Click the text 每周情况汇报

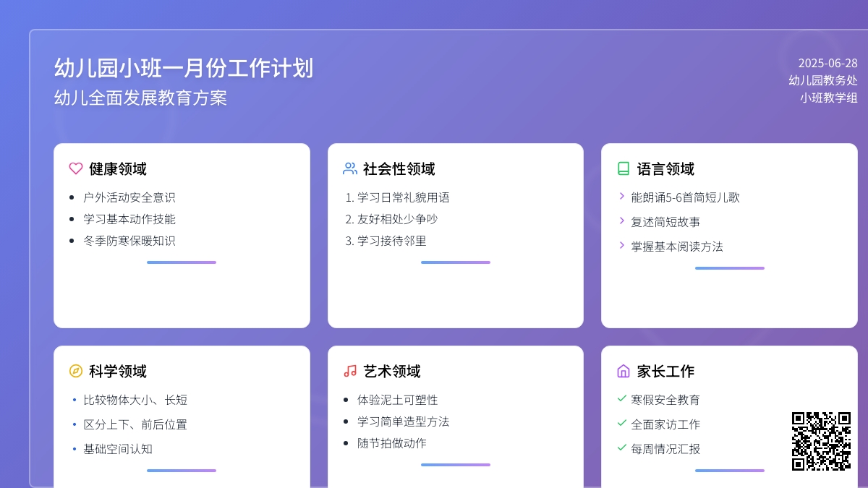[x=665, y=449]
